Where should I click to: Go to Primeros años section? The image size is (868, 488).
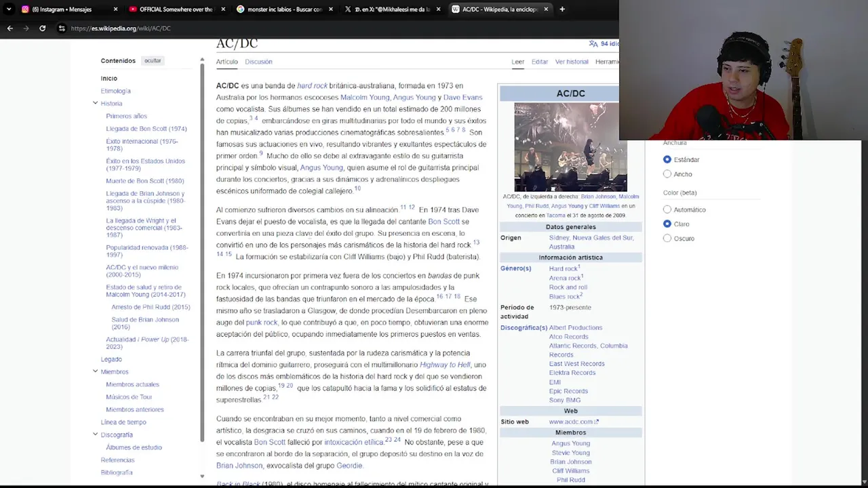[x=126, y=116]
